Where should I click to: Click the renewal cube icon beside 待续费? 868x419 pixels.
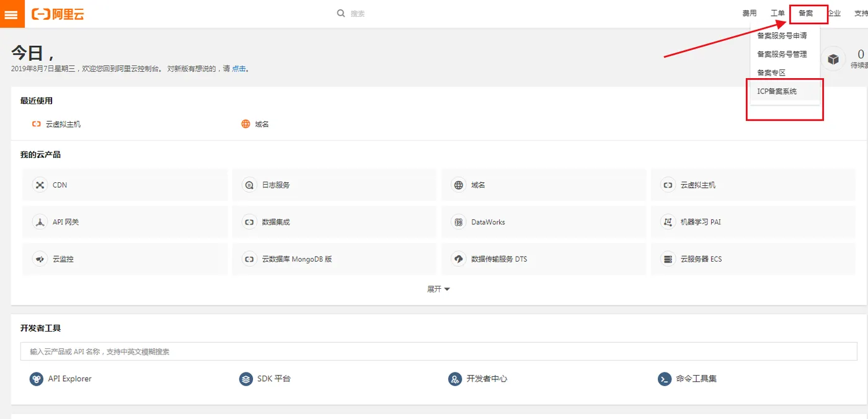(833, 58)
